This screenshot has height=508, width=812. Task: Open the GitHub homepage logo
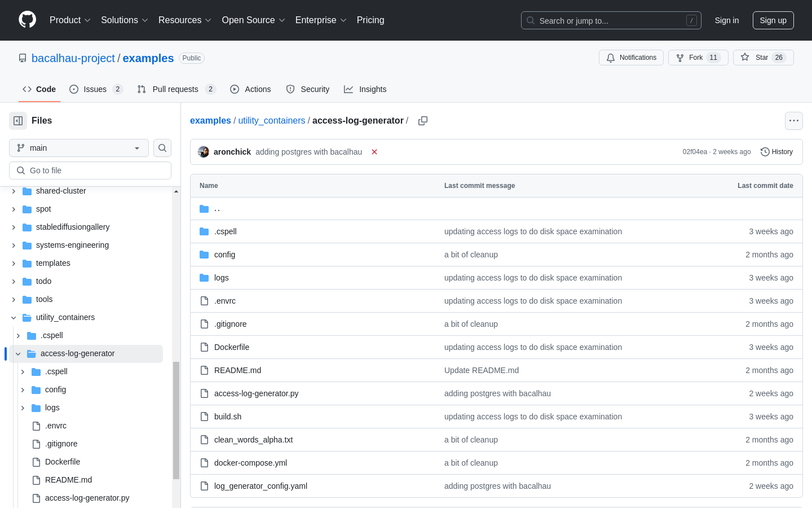28,20
